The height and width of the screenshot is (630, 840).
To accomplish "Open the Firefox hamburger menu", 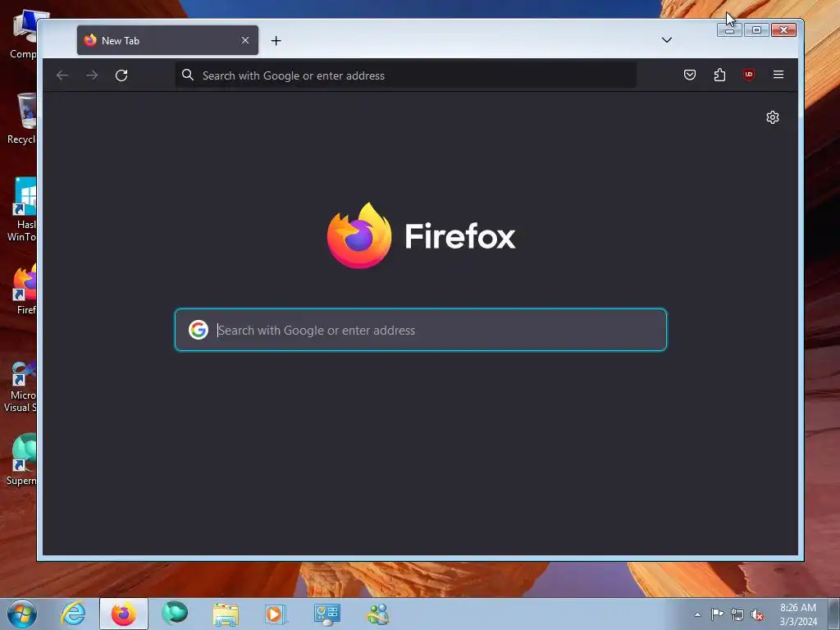I will [x=778, y=75].
